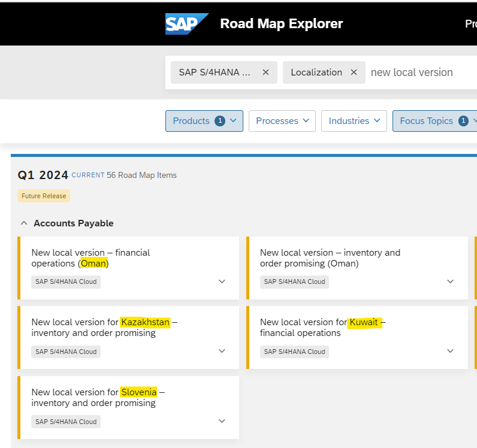477x448 pixels.
Task: Click the Localization filter chip label
Action: click(x=316, y=72)
